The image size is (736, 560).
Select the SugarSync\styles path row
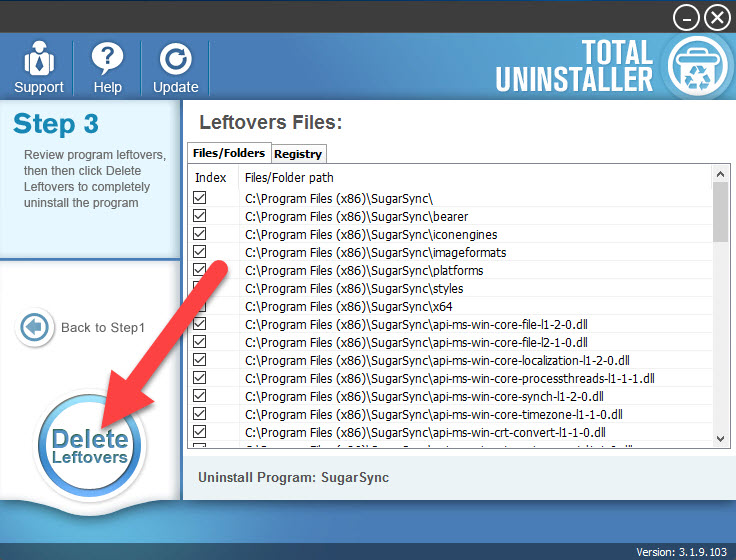click(354, 289)
